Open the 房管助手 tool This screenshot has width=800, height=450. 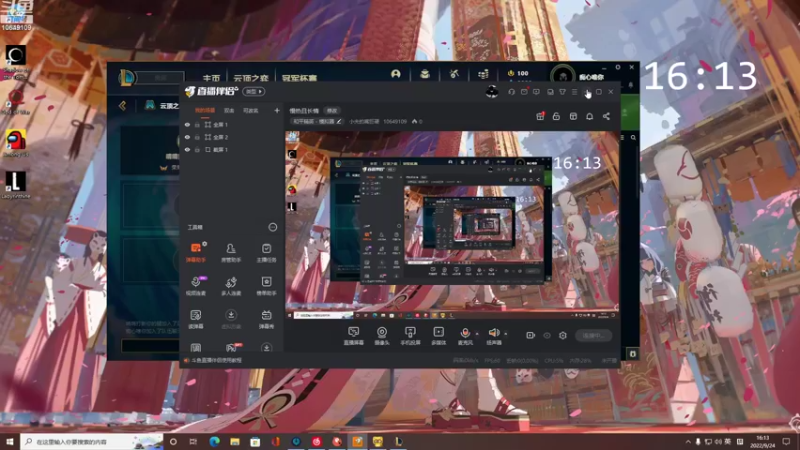coord(231,253)
